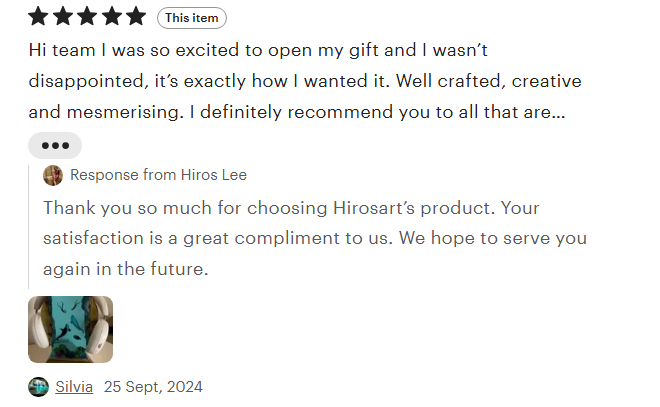Click seller reply line "Thank you so much"
Image resolution: width=660 pixels, height=407 pixels.
[x=291, y=208]
